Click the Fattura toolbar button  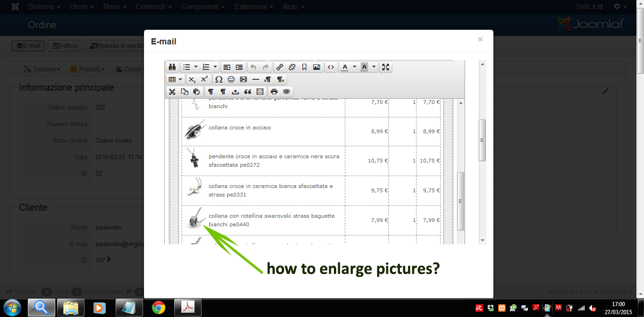click(x=65, y=46)
